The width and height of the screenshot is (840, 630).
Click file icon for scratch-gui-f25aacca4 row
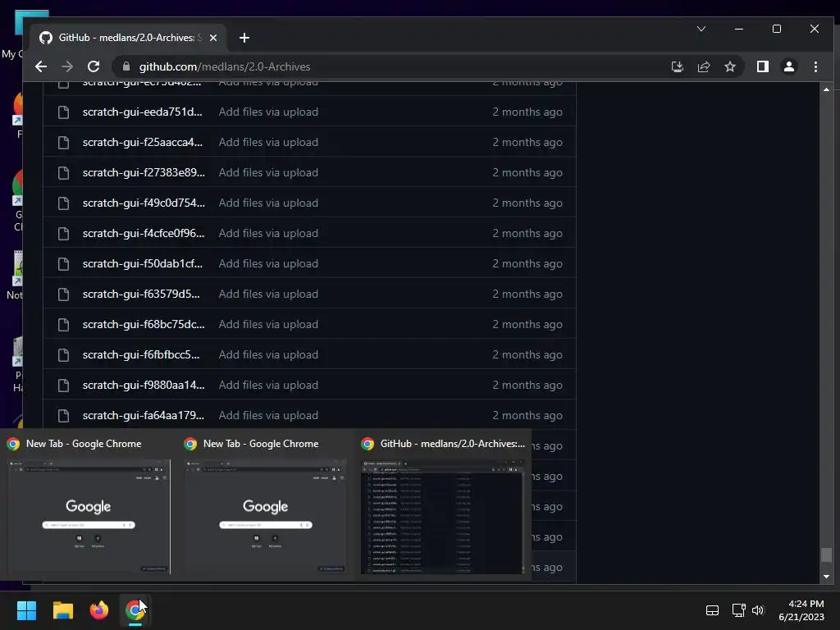pyautogui.click(x=63, y=142)
